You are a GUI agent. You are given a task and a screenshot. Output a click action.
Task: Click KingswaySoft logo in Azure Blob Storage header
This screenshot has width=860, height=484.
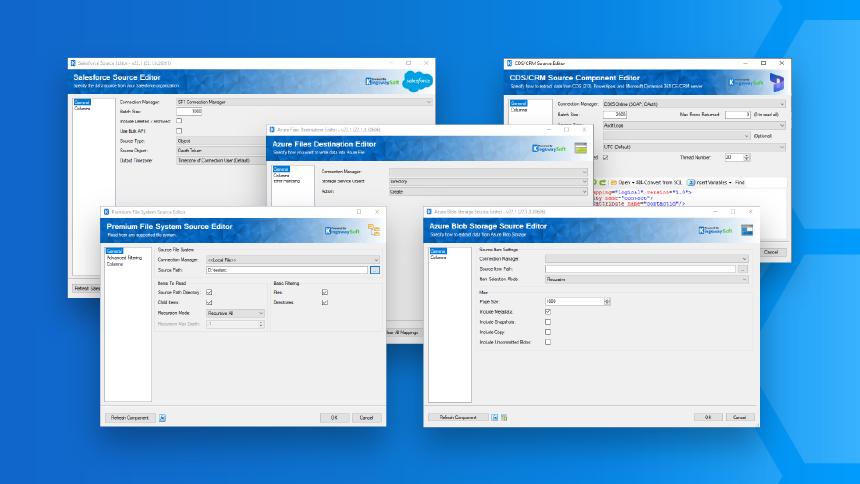[x=716, y=230]
